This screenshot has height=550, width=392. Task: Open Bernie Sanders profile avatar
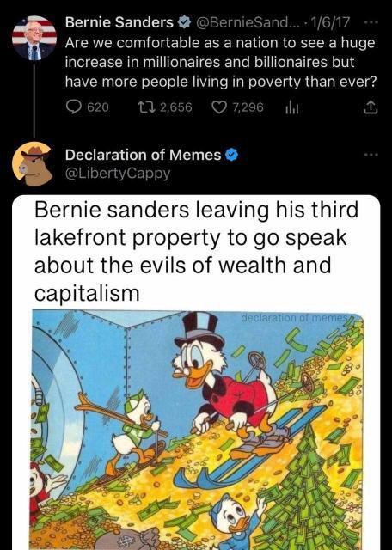(34, 38)
